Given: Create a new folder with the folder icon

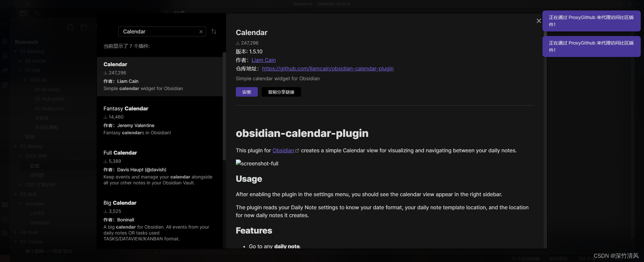Looking at the screenshot, I should click(84, 27).
